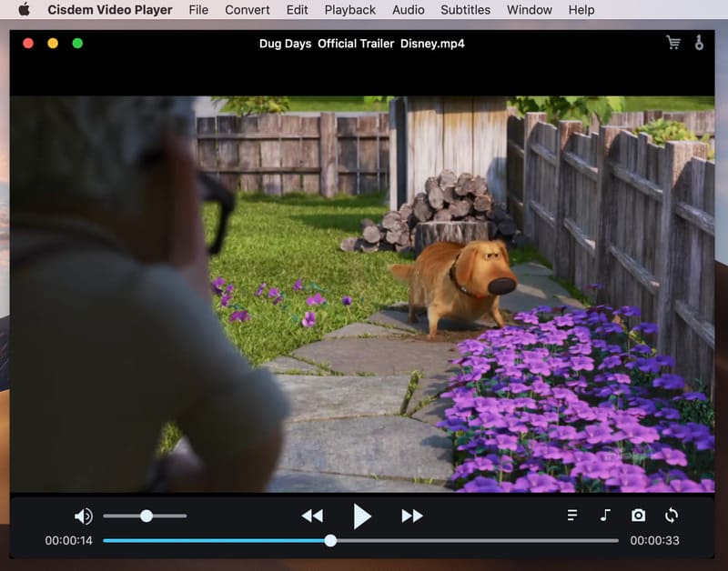Open the Audio menu
This screenshot has width=728, height=571.
point(408,10)
